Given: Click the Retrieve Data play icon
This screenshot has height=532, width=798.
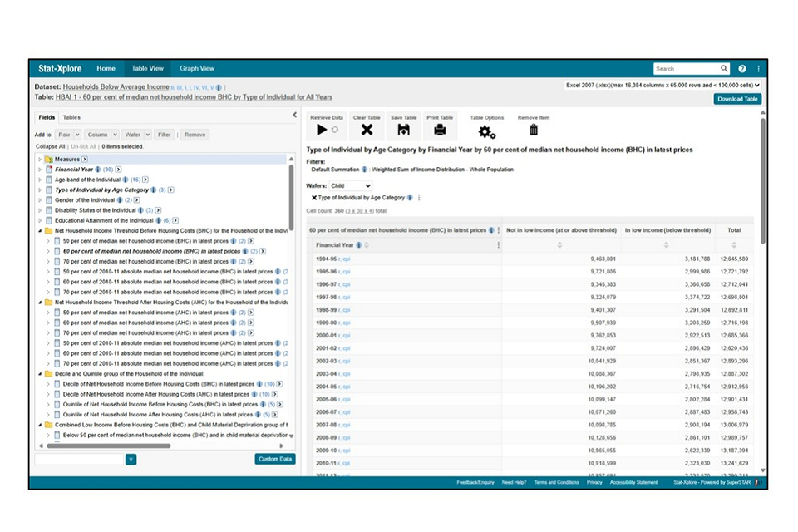Looking at the screenshot, I should pos(322,130).
